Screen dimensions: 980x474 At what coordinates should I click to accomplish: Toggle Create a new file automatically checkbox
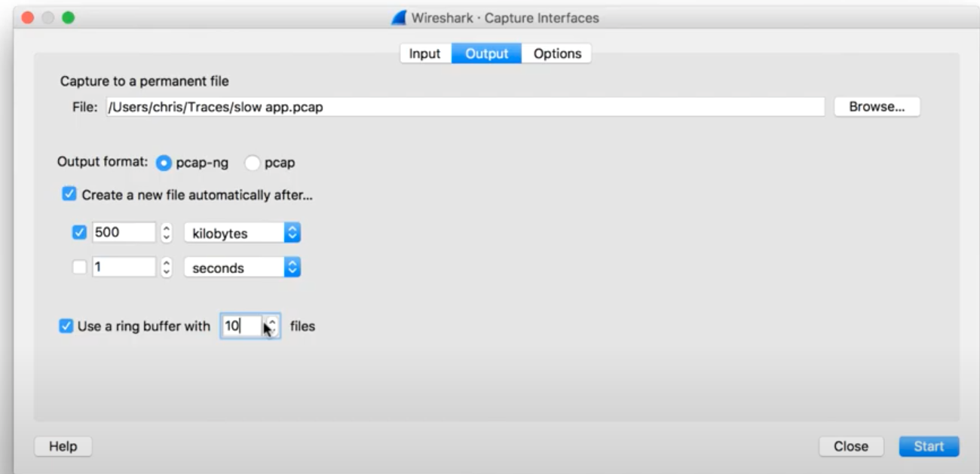click(x=69, y=194)
